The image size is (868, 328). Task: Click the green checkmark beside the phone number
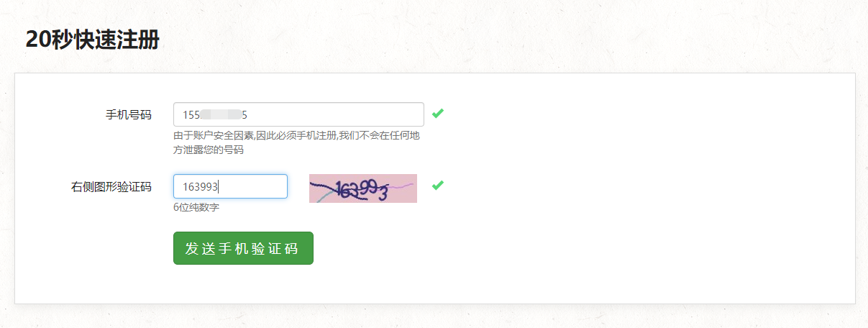pyautogui.click(x=437, y=113)
